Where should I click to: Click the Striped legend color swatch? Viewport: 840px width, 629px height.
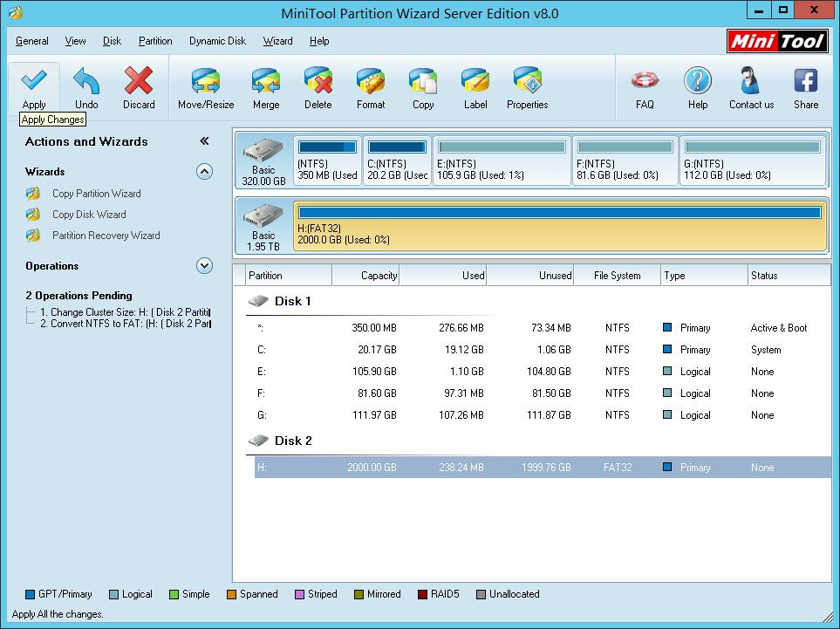click(299, 594)
